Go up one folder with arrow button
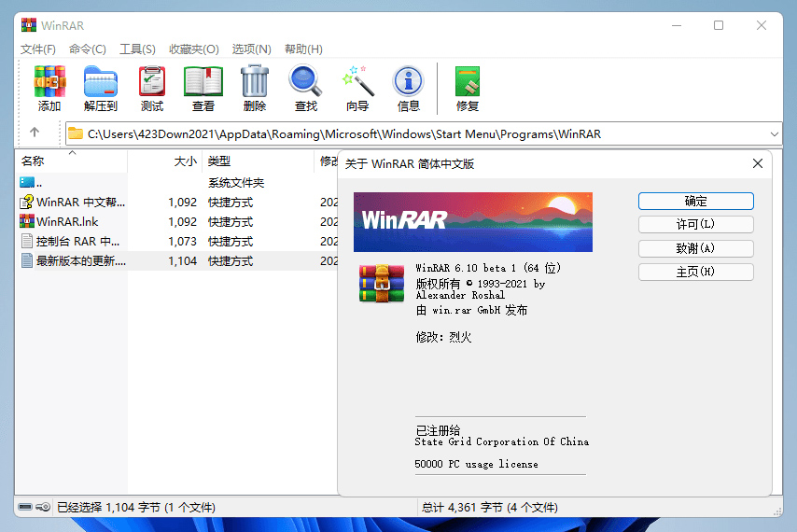The image size is (797, 532). (35, 133)
